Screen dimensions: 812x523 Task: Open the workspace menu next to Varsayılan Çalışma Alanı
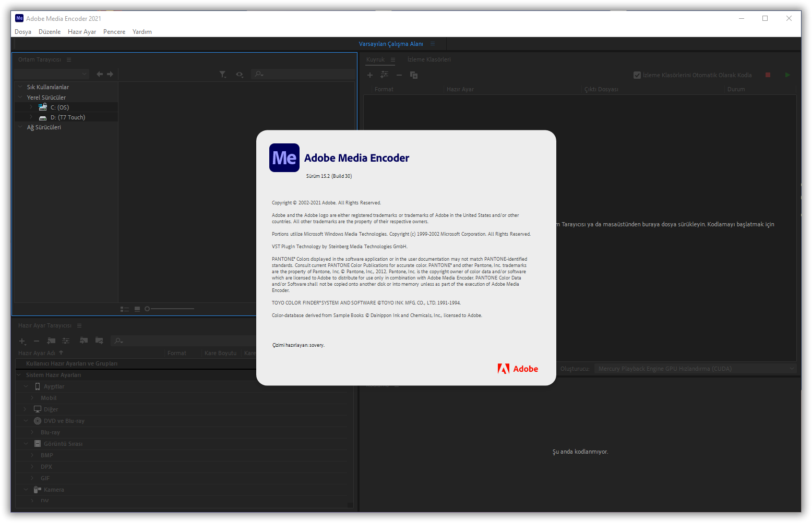pyautogui.click(x=433, y=44)
